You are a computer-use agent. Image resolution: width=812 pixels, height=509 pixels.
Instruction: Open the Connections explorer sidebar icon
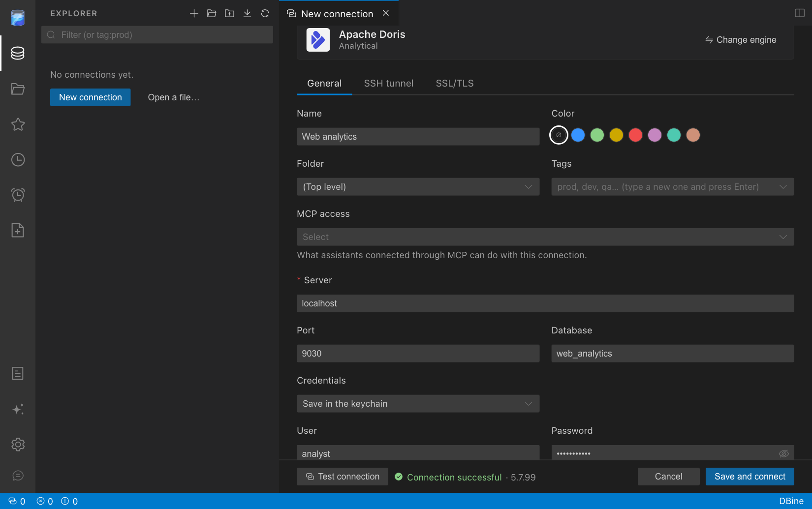coord(18,53)
